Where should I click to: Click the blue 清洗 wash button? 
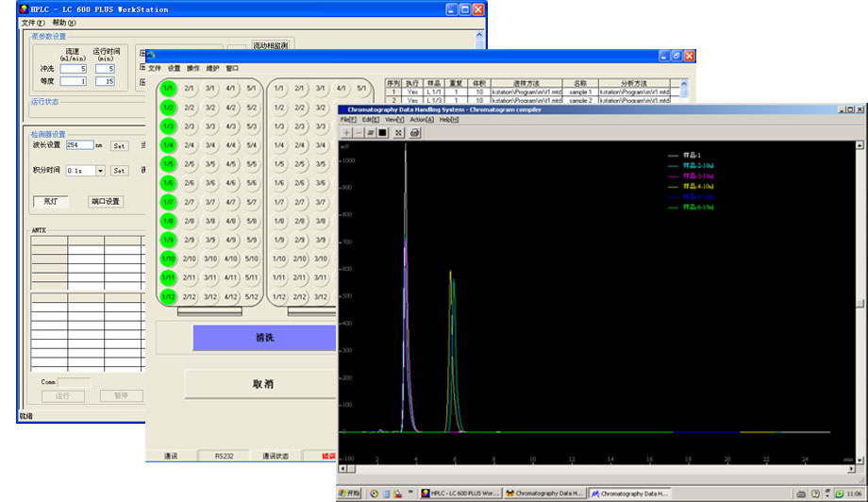point(264,338)
